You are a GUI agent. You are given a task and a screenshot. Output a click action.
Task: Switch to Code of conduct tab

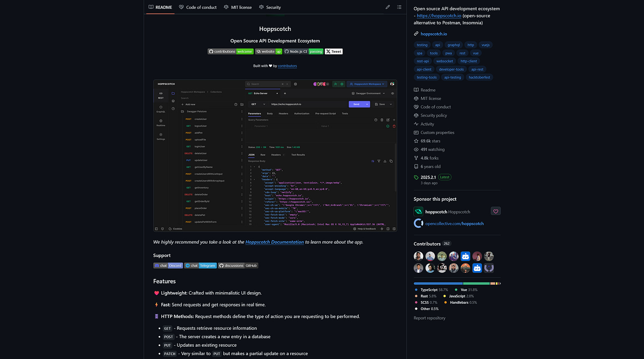pos(198,7)
